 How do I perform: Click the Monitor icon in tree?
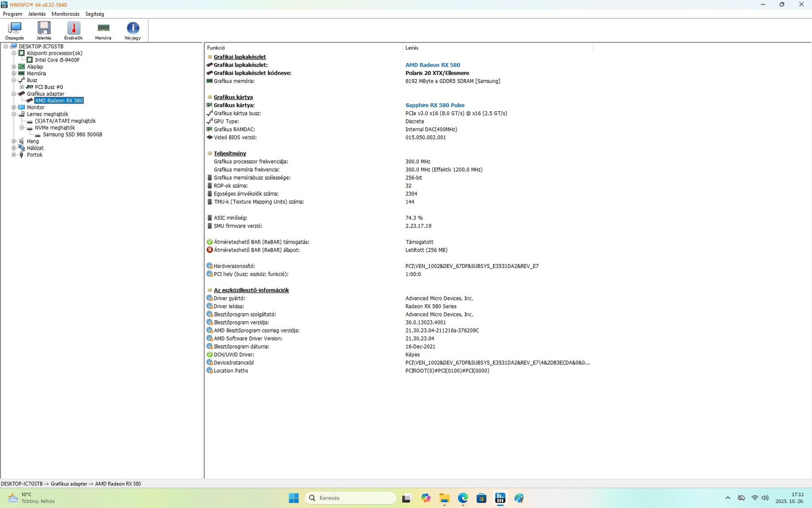[21, 107]
